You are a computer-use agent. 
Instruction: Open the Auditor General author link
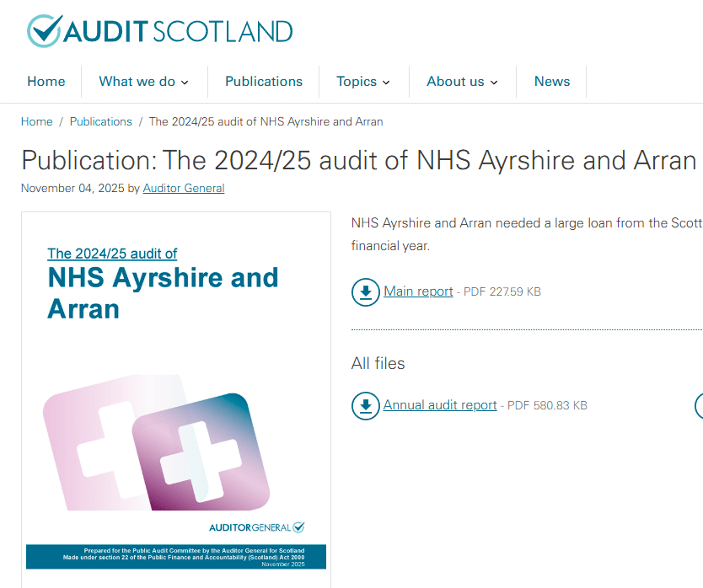click(x=184, y=188)
